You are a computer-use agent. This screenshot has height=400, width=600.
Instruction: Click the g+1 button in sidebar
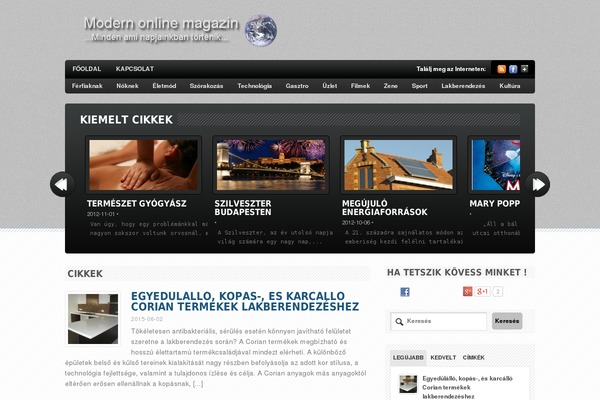pos(483,292)
